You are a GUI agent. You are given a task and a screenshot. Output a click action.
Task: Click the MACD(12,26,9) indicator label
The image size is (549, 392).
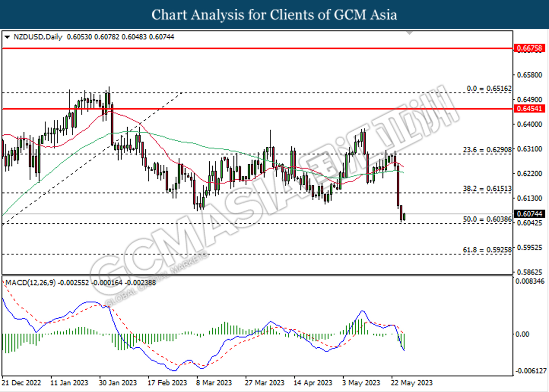pos(30,283)
